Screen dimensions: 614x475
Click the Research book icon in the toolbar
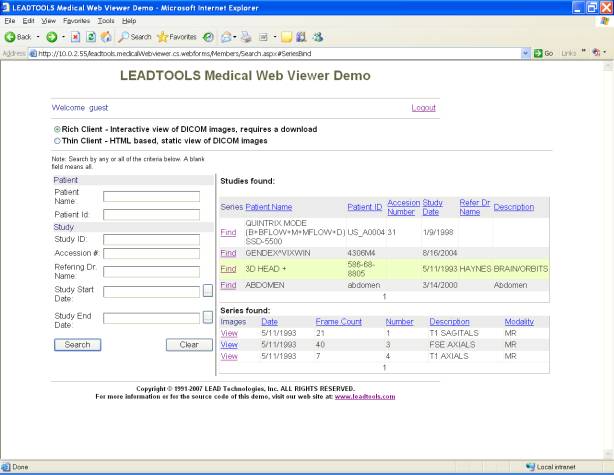(301, 37)
